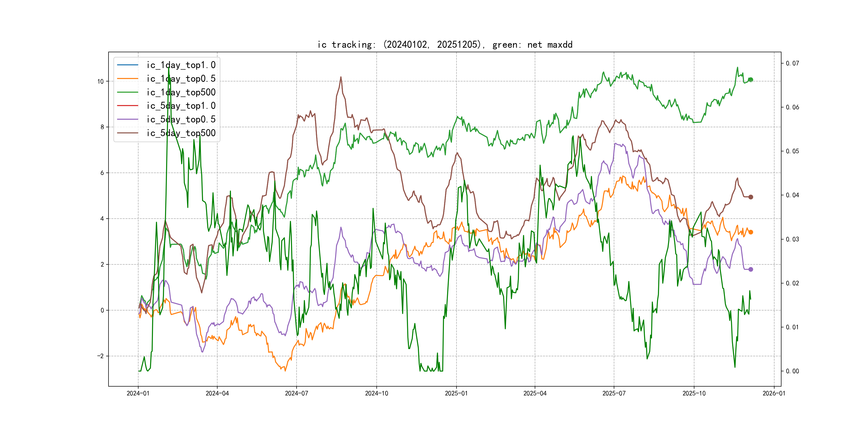The height and width of the screenshot is (434, 868).
Task: Click the left axis value 10 label
Action: (100, 81)
